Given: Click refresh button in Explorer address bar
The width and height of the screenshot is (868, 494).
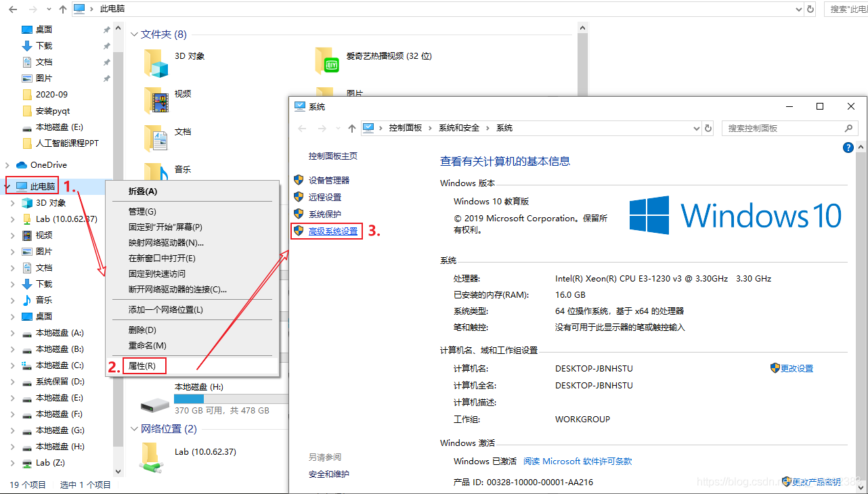Looking at the screenshot, I should (810, 9).
